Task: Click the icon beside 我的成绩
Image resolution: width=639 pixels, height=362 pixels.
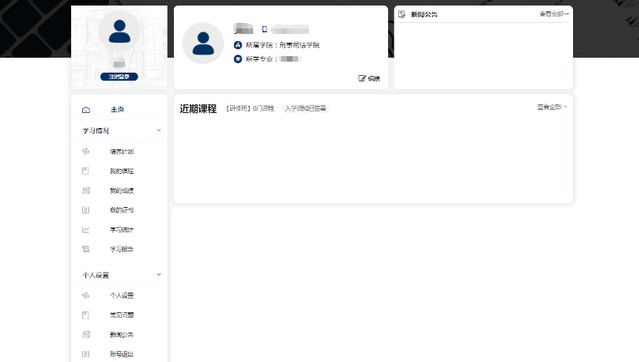Action: [86, 190]
